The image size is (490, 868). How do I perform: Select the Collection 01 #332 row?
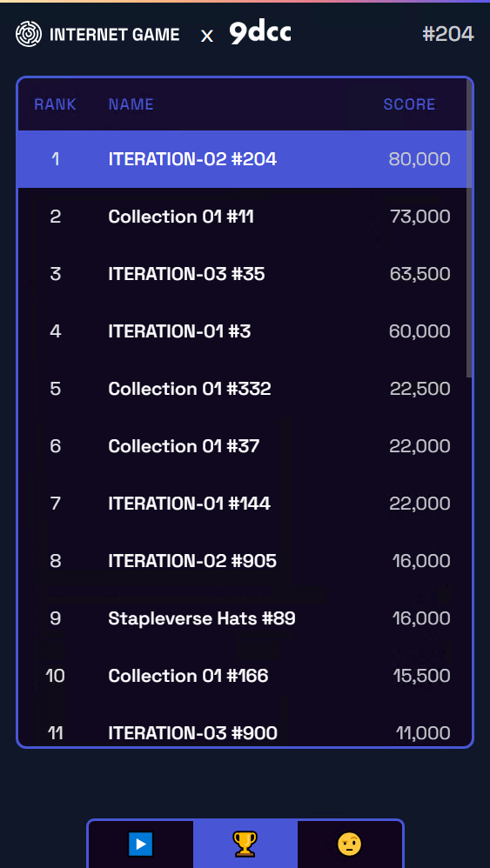click(x=243, y=389)
